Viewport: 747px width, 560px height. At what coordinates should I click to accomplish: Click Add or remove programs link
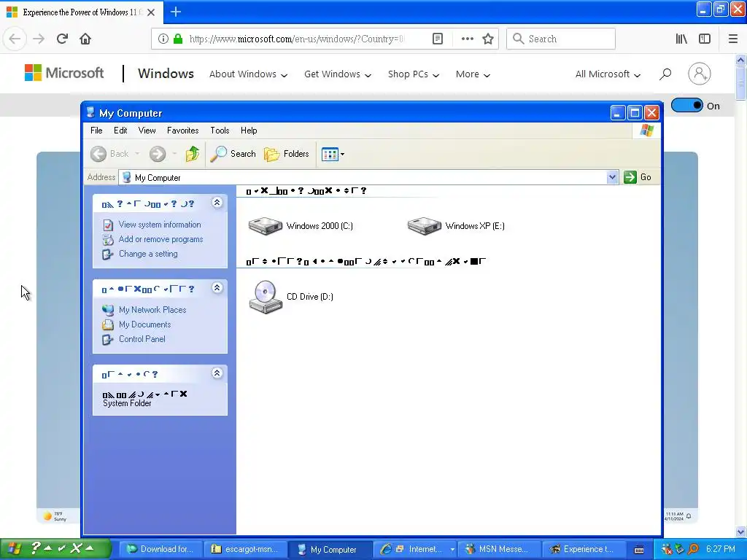click(x=160, y=239)
